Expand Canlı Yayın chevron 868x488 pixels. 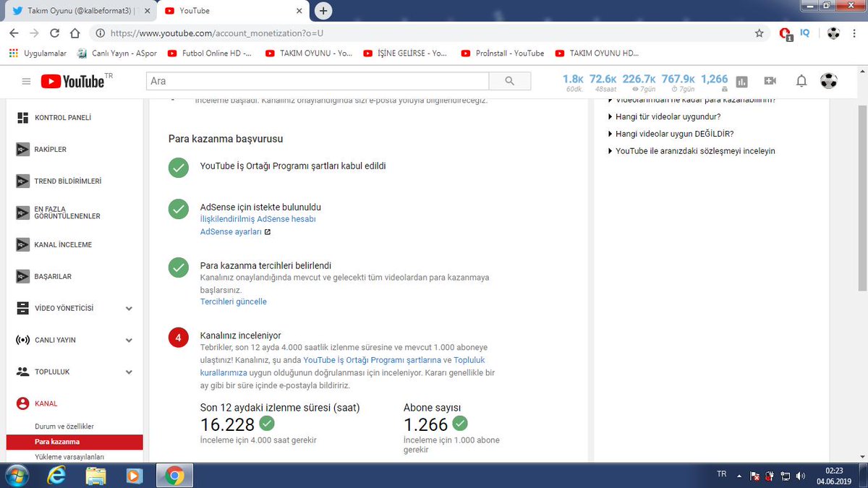(129, 340)
